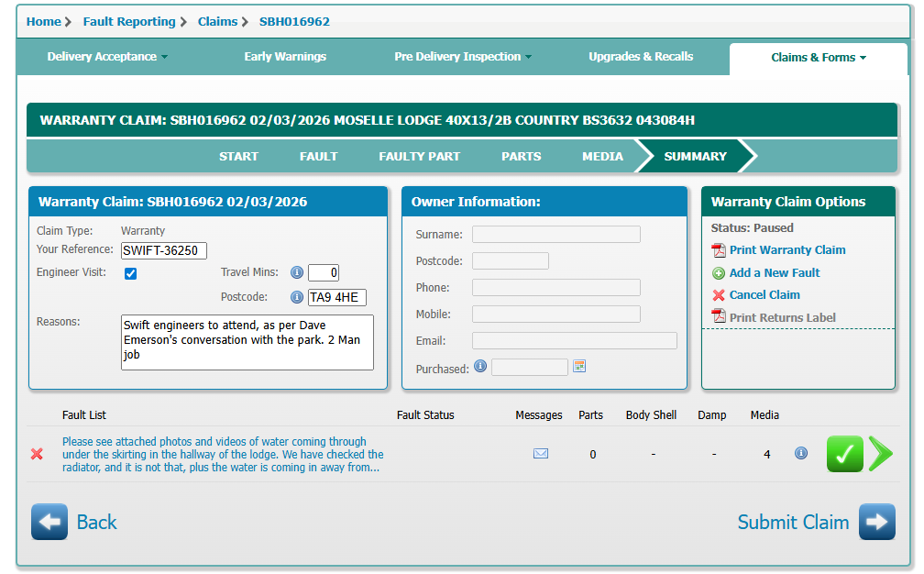924x574 pixels.
Task: Click the Body Shell column header
Action: (651, 414)
